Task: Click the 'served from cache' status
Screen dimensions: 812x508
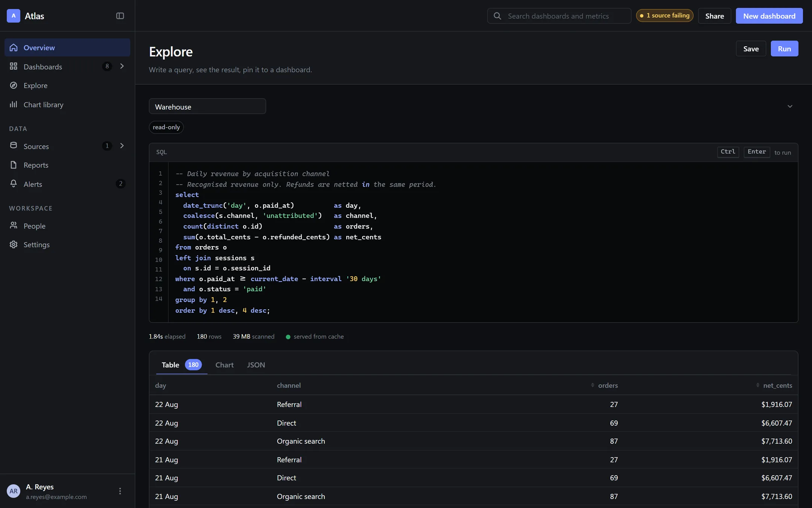Action: (x=315, y=336)
